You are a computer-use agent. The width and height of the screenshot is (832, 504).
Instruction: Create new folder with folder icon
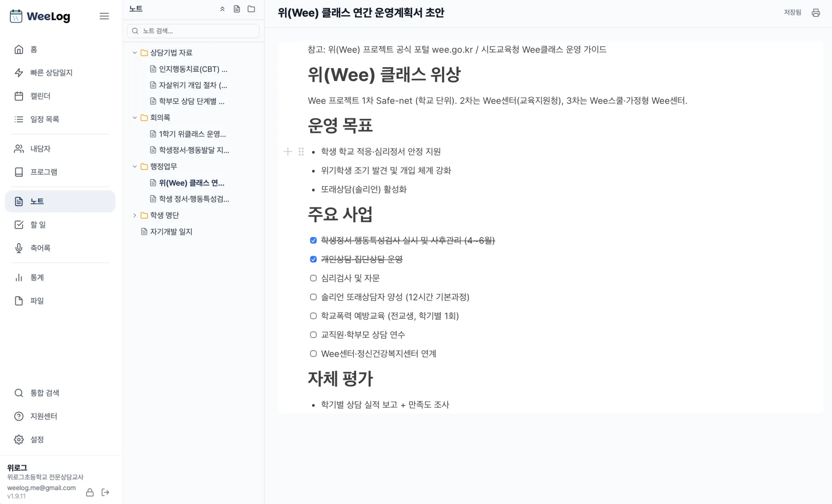click(251, 9)
